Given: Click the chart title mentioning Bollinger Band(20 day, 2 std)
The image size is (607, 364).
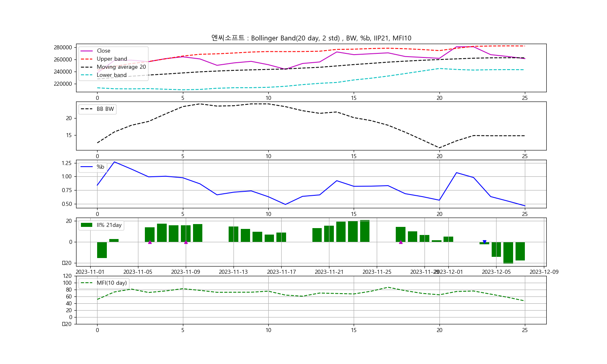Looking at the screenshot, I should (311, 38).
